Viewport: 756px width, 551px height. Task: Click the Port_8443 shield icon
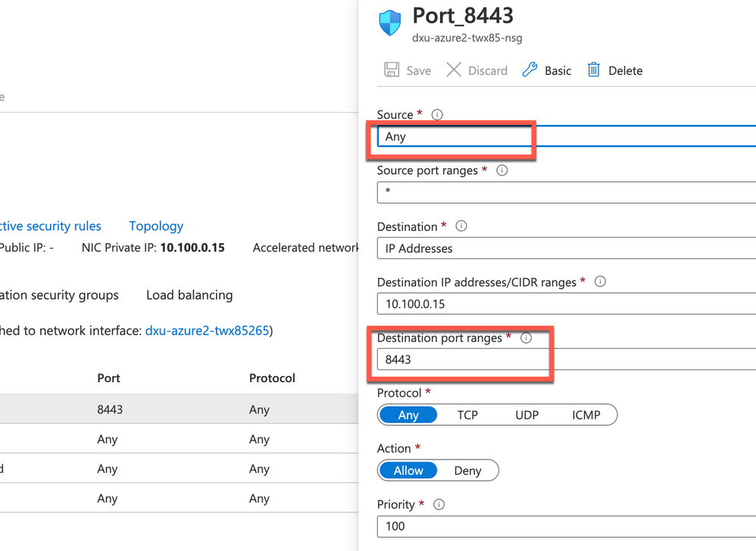390,23
